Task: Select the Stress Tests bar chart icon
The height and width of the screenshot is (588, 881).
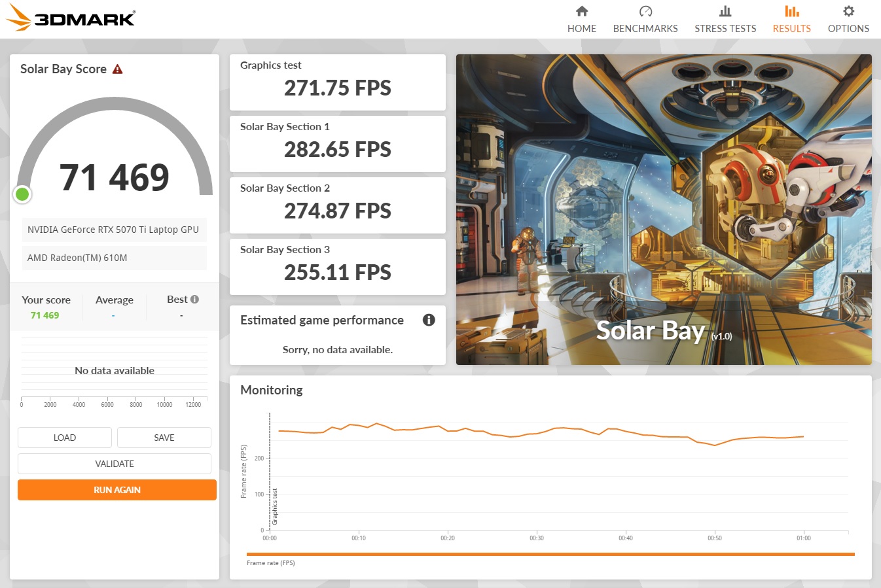Action: click(x=725, y=11)
